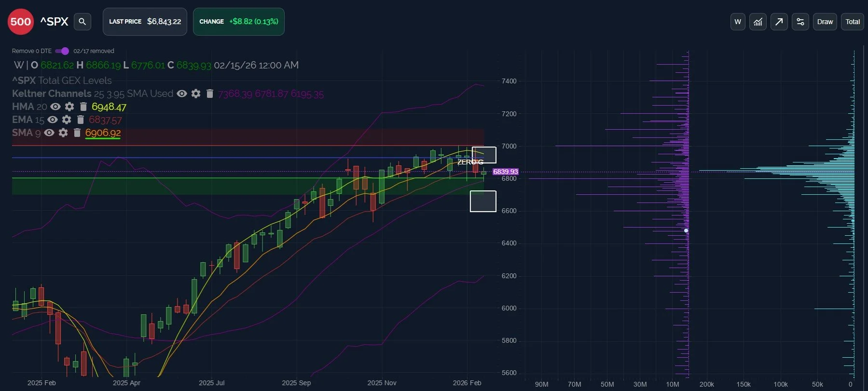This screenshot has height=391, width=868.
Task: Open the chart settings sliders icon
Action: 800,22
